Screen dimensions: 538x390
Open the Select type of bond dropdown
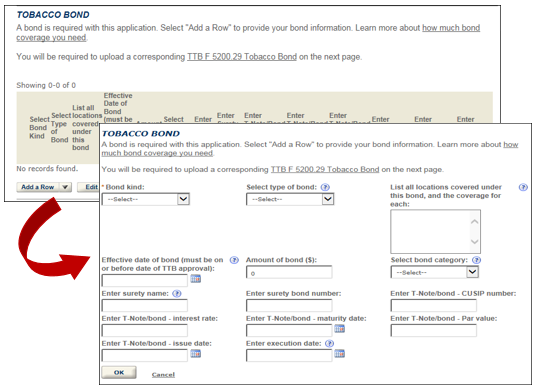[x=290, y=199]
